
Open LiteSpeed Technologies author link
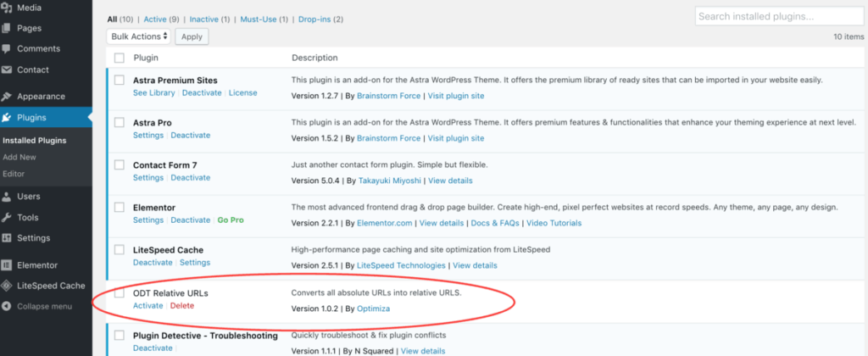(401, 266)
